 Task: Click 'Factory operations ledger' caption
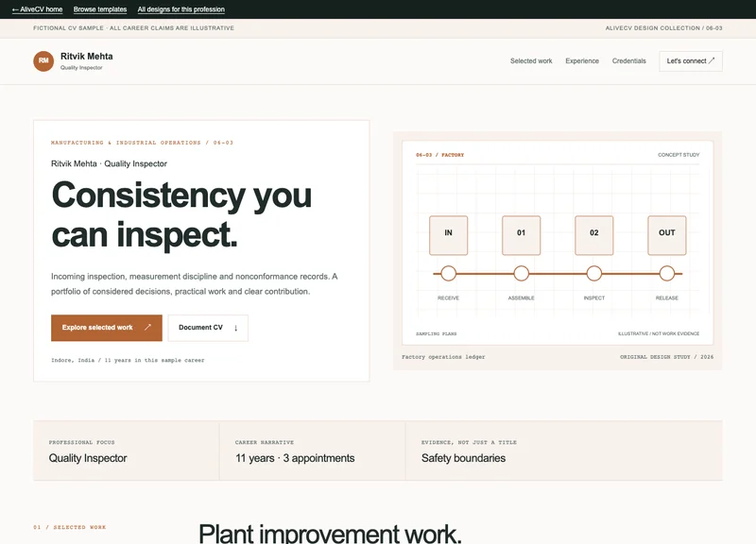(443, 357)
